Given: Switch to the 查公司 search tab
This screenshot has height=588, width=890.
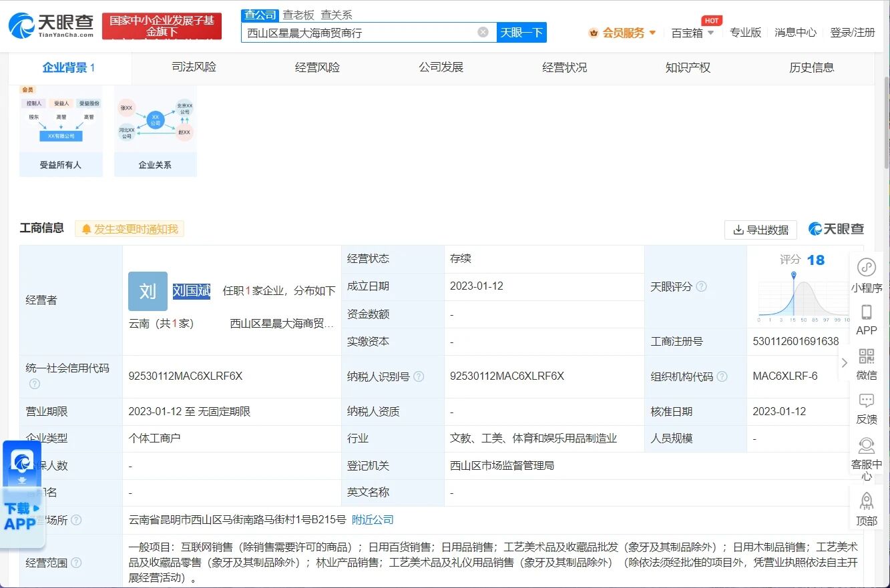Looking at the screenshot, I should 260,15.
